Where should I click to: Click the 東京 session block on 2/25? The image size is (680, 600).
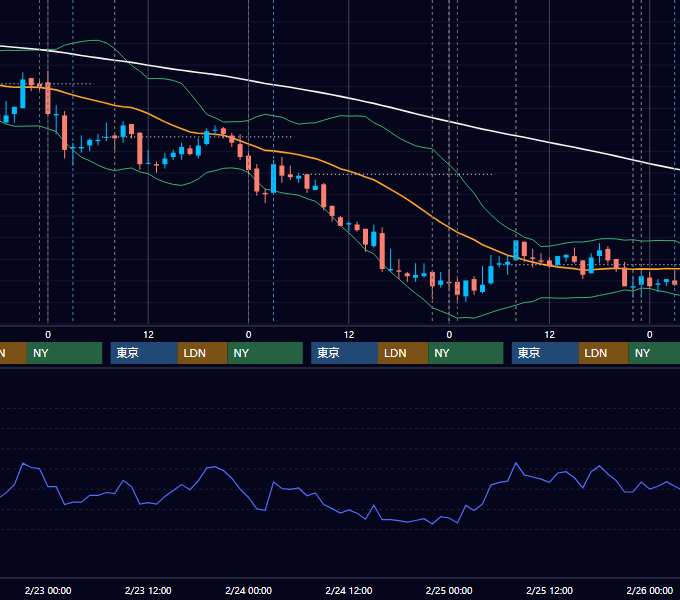tap(545, 353)
